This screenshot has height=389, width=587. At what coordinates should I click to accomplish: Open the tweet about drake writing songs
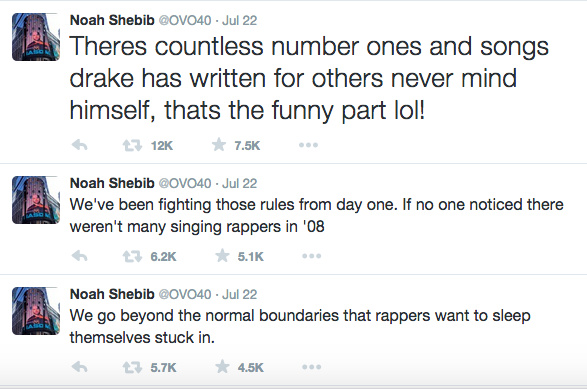click(x=309, y=78)
